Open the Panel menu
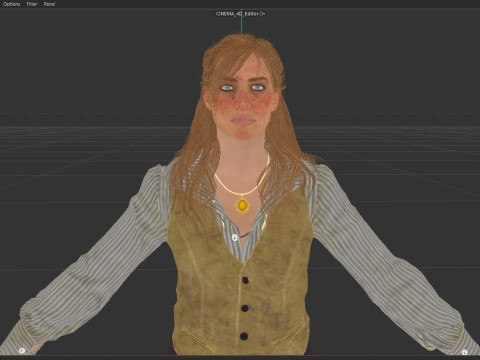Screen dimensions: 480x360 49,4
